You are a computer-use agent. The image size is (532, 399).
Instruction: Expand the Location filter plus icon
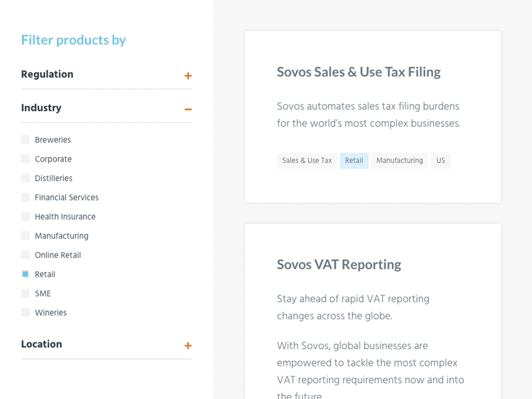click(188, 346)
